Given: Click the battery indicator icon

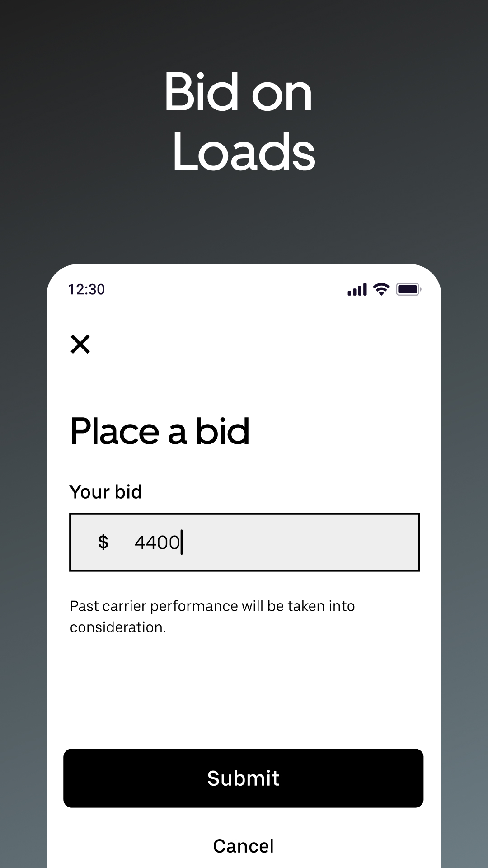Looking at the screenshot, I should [x=408, y=289].
